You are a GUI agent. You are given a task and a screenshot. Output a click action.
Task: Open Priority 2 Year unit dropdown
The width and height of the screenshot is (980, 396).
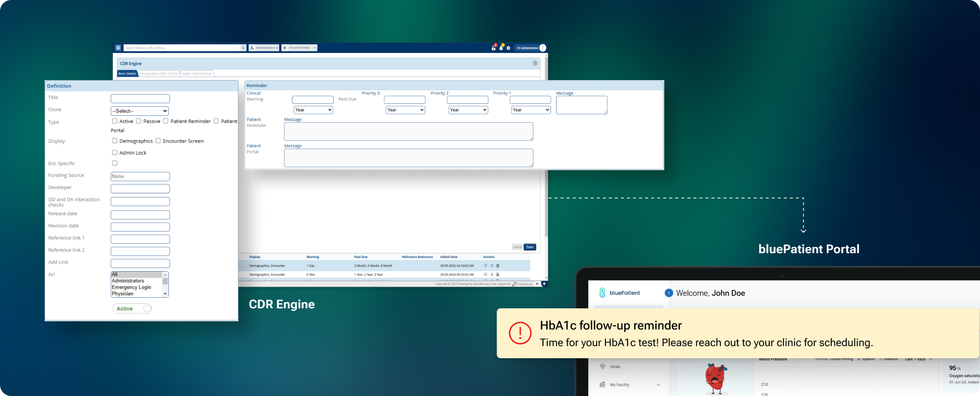tap(468, 110)
